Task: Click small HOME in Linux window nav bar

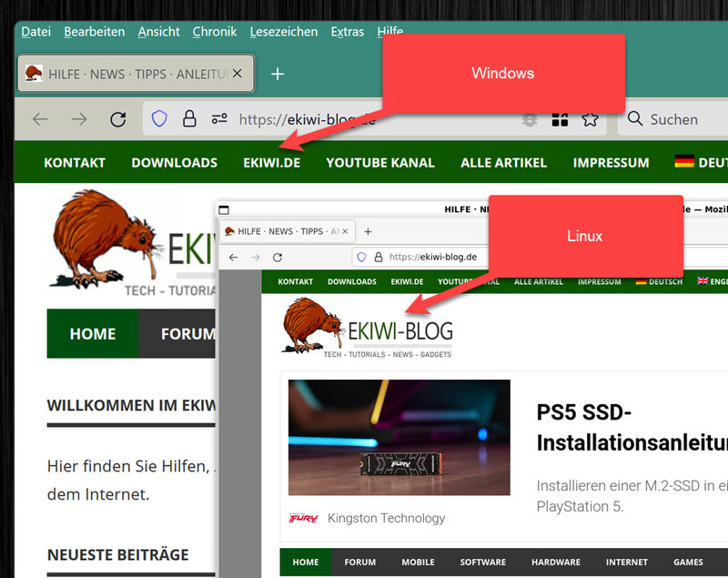Action: click(306, 563)
